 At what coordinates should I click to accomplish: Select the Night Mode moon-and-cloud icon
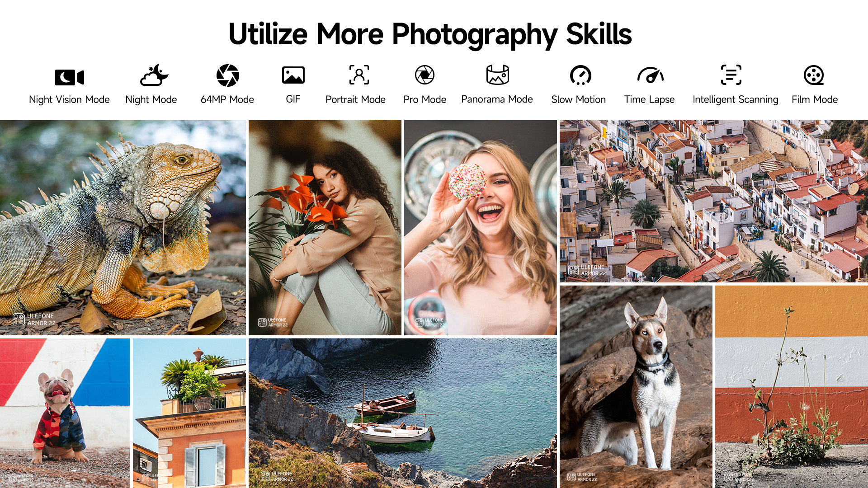click(x=153, y=75)
